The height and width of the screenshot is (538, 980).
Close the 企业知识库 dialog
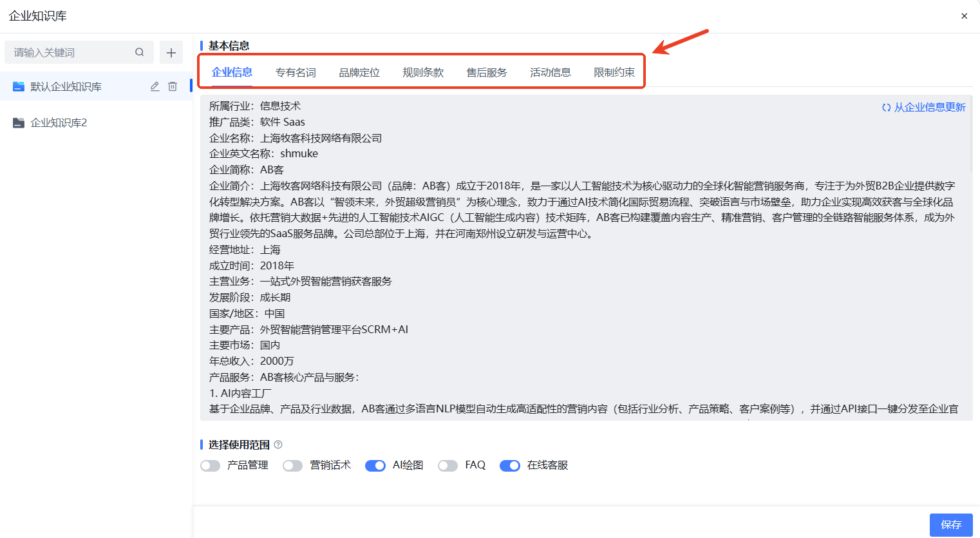tap(964, 16)
